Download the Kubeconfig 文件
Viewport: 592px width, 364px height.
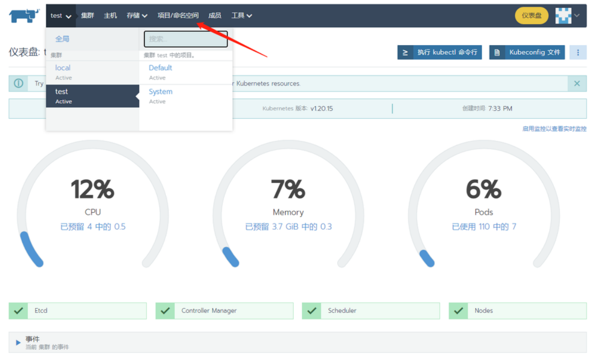click(x=527, y=52)
